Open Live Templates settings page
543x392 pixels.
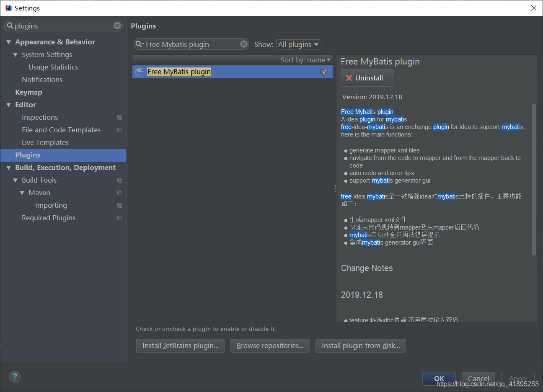45,142
